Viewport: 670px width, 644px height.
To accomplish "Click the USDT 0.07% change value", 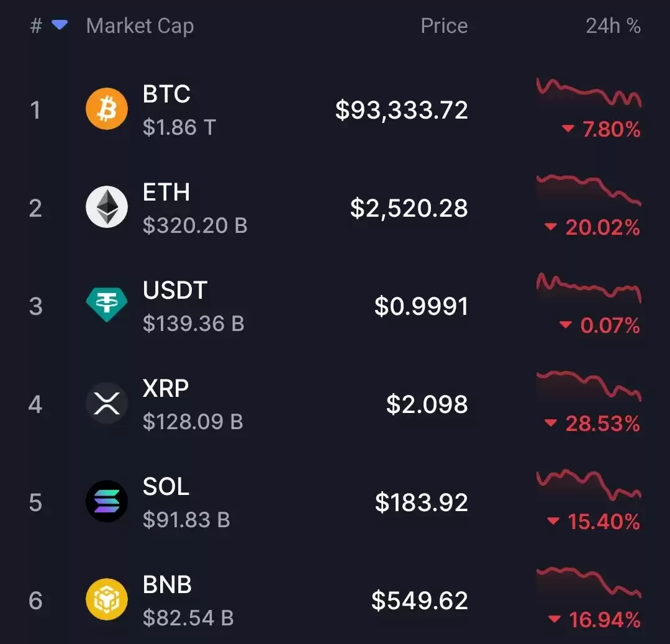I will click(610, 325).
